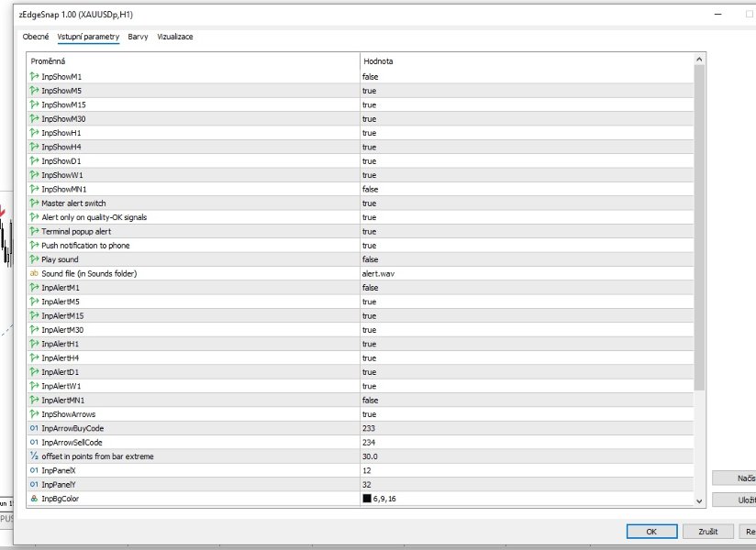Open the Obecné tab
756x550 pixels.
36,37
